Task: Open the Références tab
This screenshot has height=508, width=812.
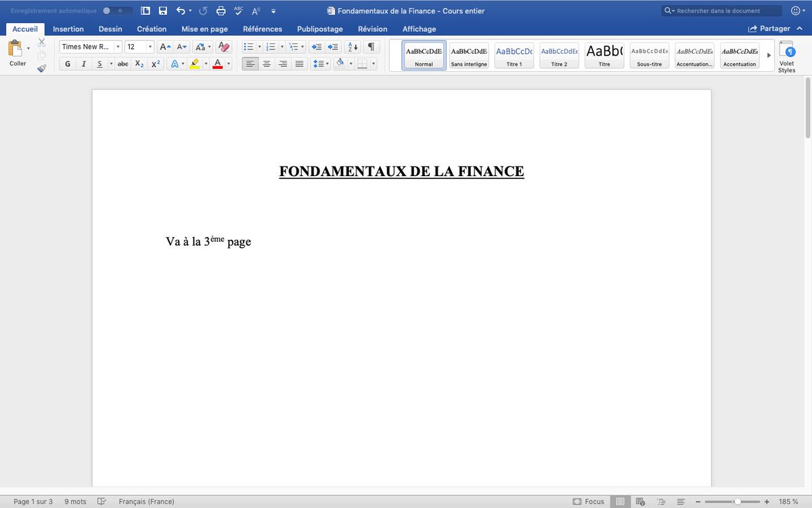Action: pyautogui.click(x=263, y=29)
